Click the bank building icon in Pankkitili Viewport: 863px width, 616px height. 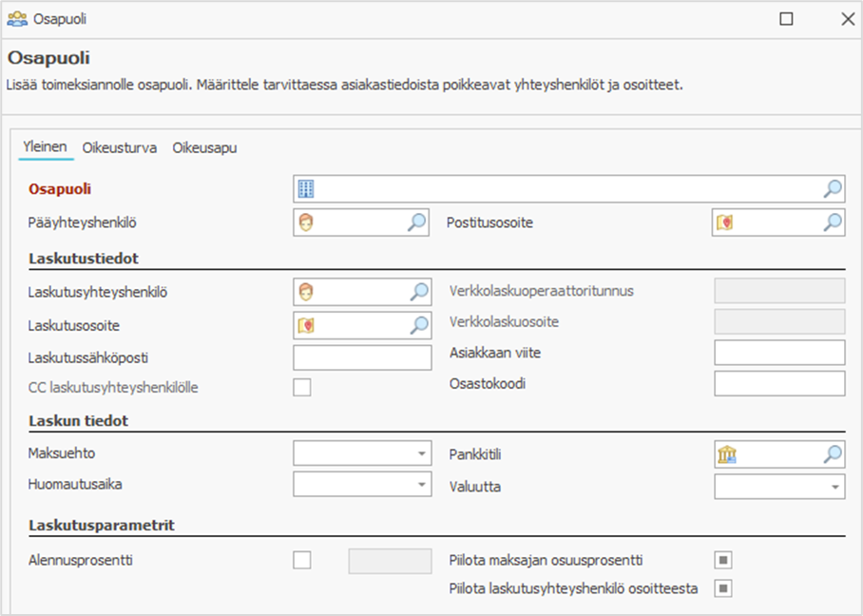[727, 454]
